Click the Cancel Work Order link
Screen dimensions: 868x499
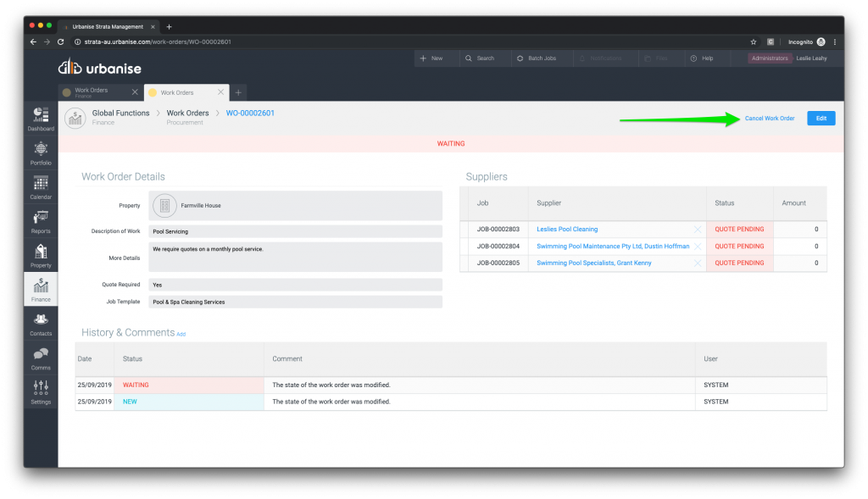click(x=769, y=119)
